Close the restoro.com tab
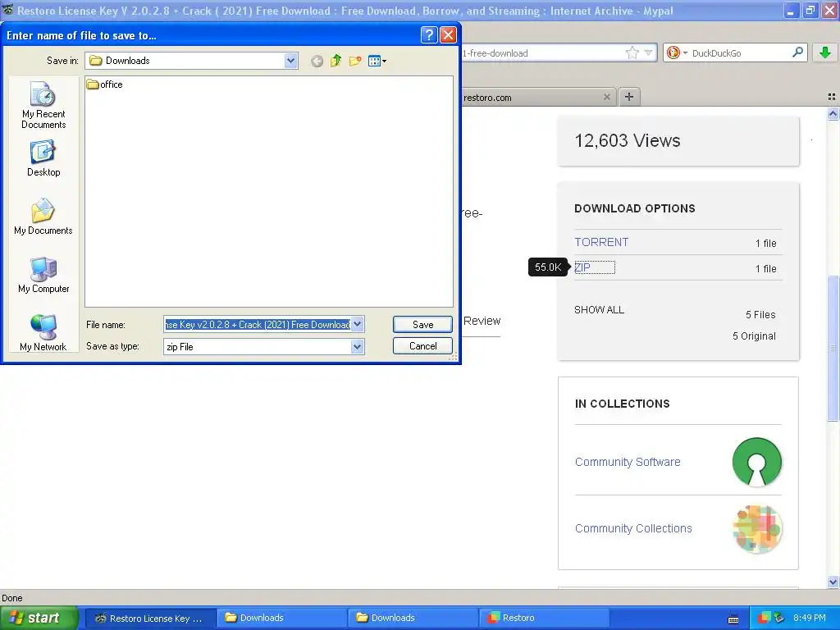 [x=606, y=97]
